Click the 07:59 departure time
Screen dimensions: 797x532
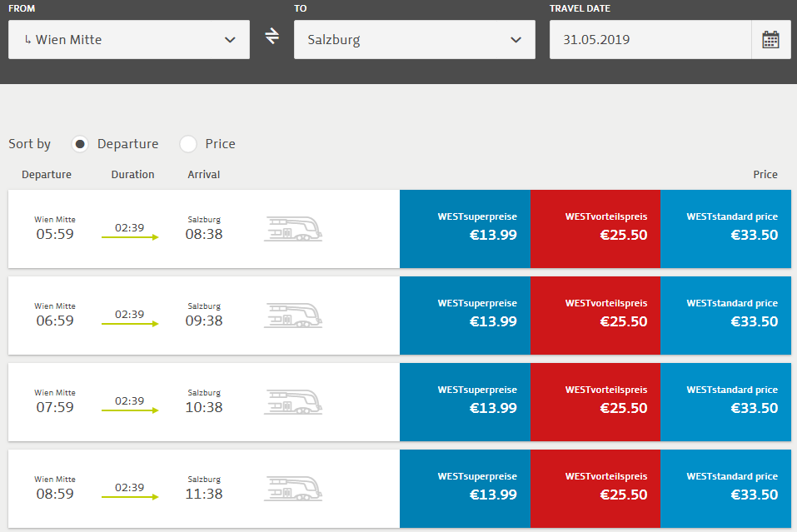[x=55, y=407]
